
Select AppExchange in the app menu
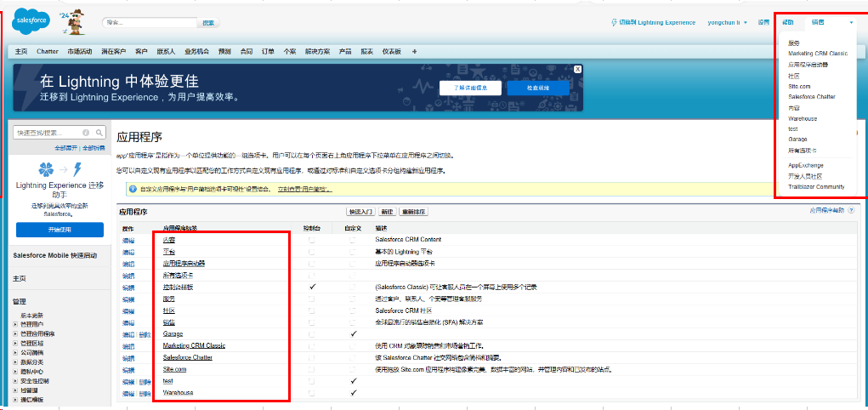pos(805,165)
